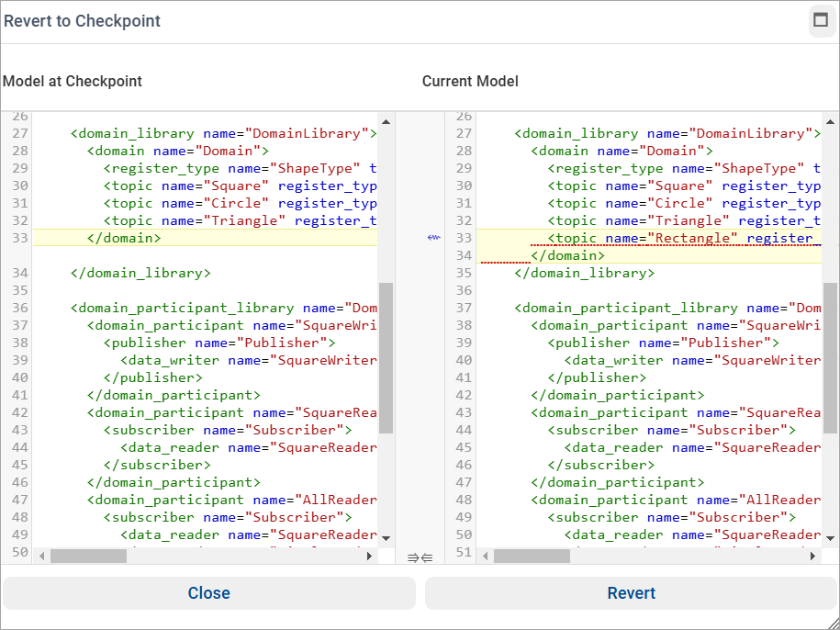Click line number 29 in checkpoint pane
840x630 pixels.
[21, 168]
